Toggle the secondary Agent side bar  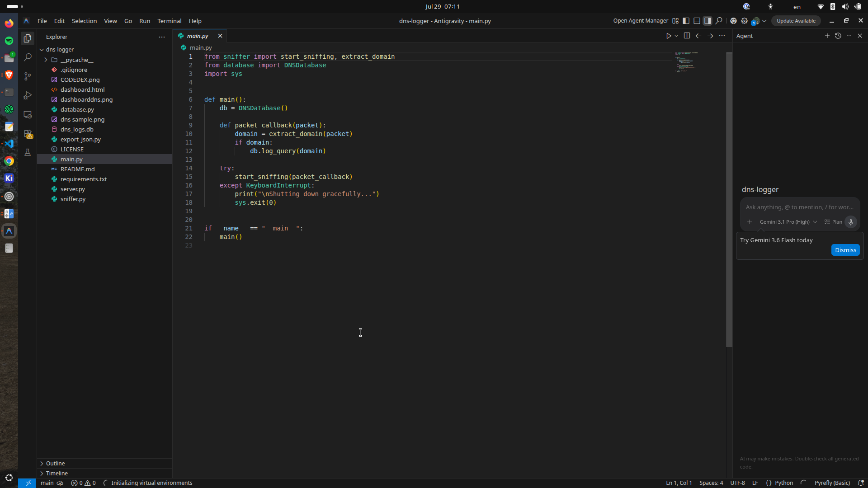(x=708, y=21)
